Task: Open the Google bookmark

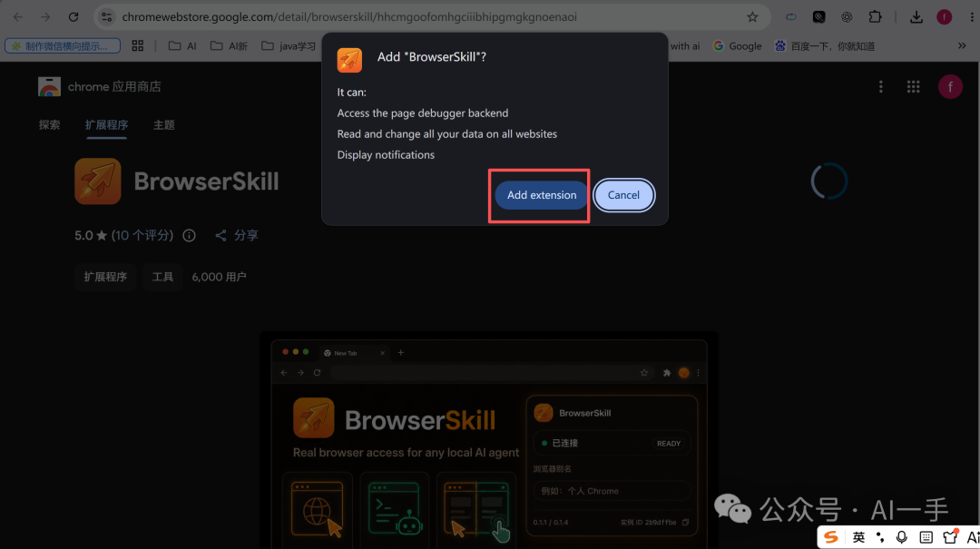Action: tap(738, 45)
